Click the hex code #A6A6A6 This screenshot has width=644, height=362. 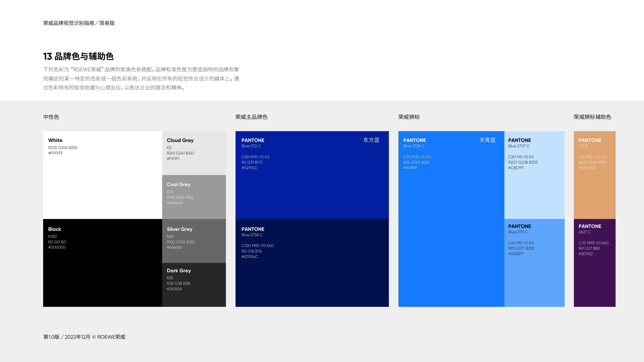tap(175, 203)
